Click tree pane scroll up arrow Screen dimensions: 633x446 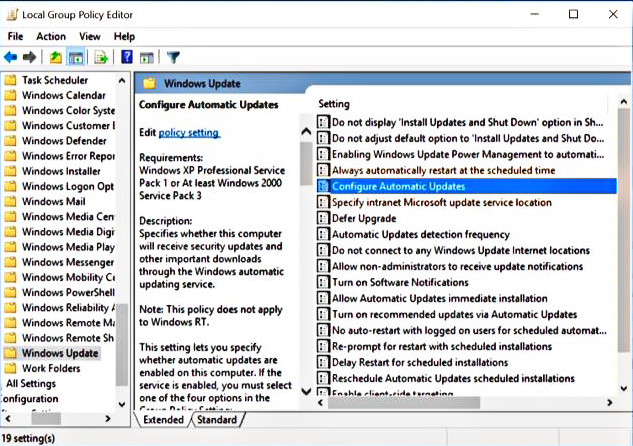tap(122, 81)
